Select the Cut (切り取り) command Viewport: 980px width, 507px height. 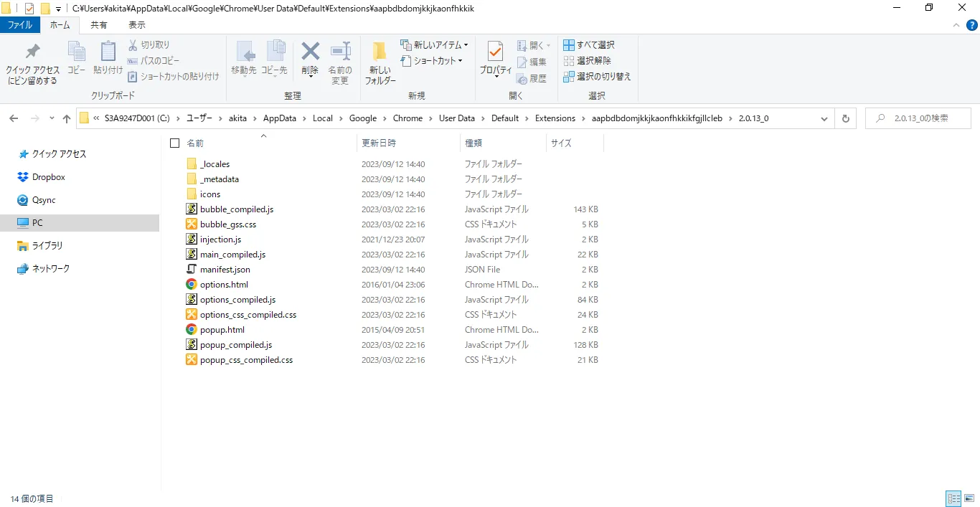(x=149, y=45)
